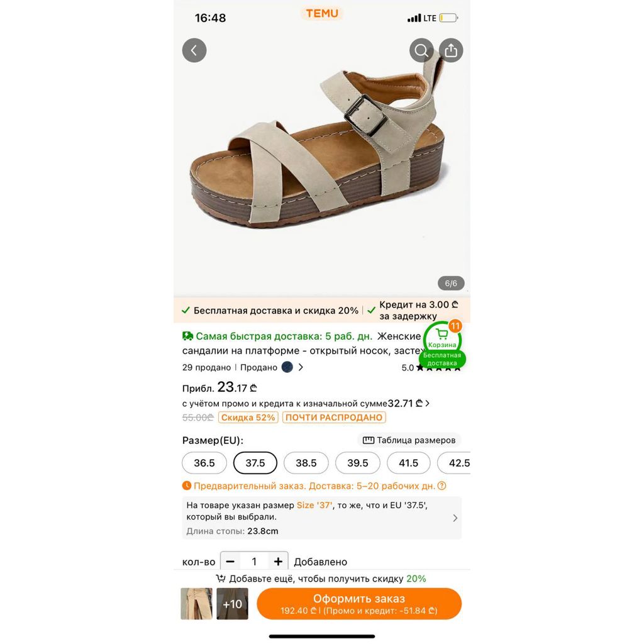The height and width of the screenshot is (644, 644).
Task: Click the Таблица размеров ruler icon
Action: click(x=369, y=440)
